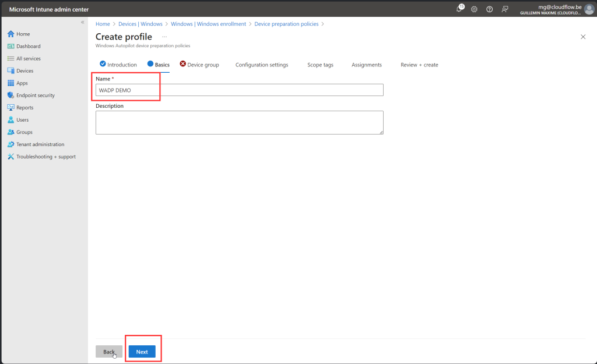
Task: Click the Introduction completed checkmark icon
Action: coord(103,63)
